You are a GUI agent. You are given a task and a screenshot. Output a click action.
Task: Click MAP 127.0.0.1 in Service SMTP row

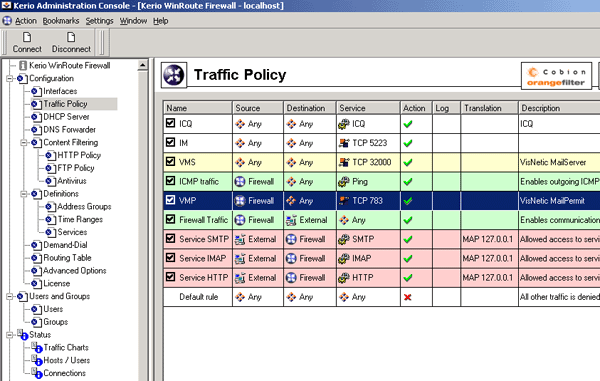tap(488, 239)
